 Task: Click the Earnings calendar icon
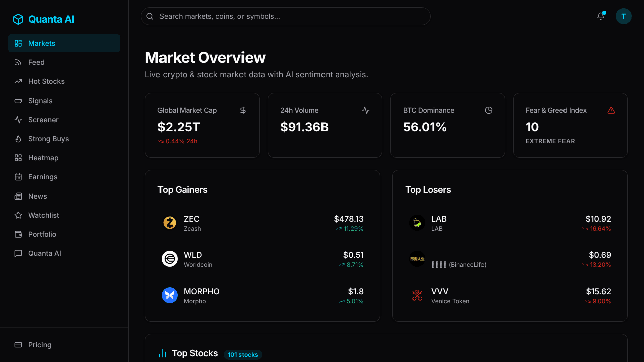click(18, 177)
